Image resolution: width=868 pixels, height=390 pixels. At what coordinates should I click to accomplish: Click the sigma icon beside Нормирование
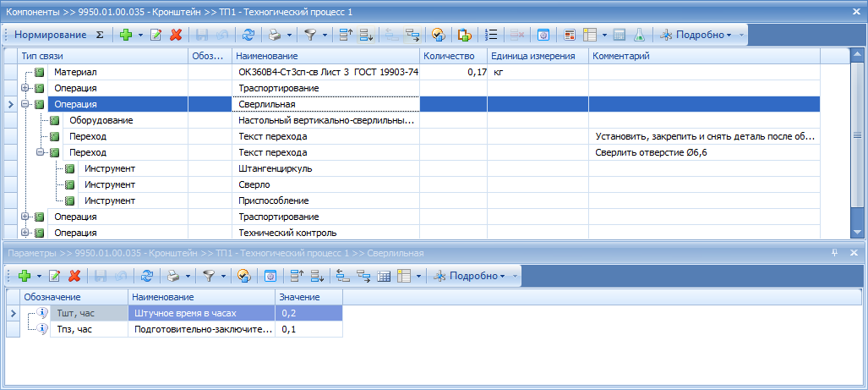point(100,35)
